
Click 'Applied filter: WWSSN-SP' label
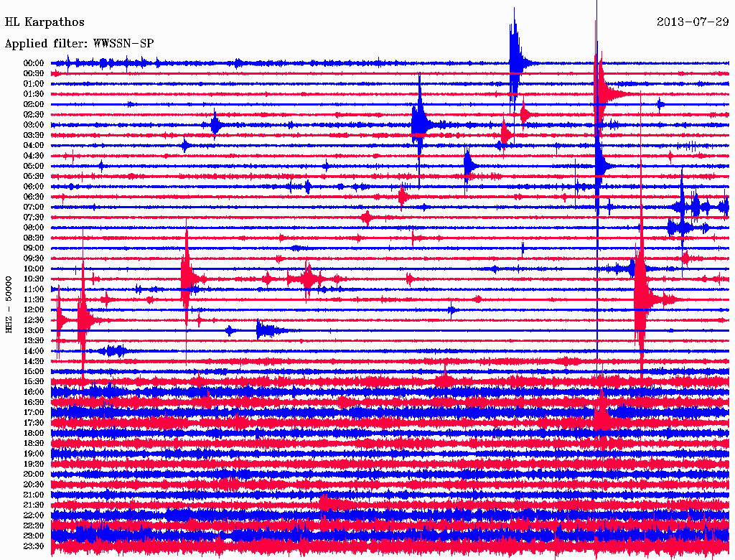[79, 44]
